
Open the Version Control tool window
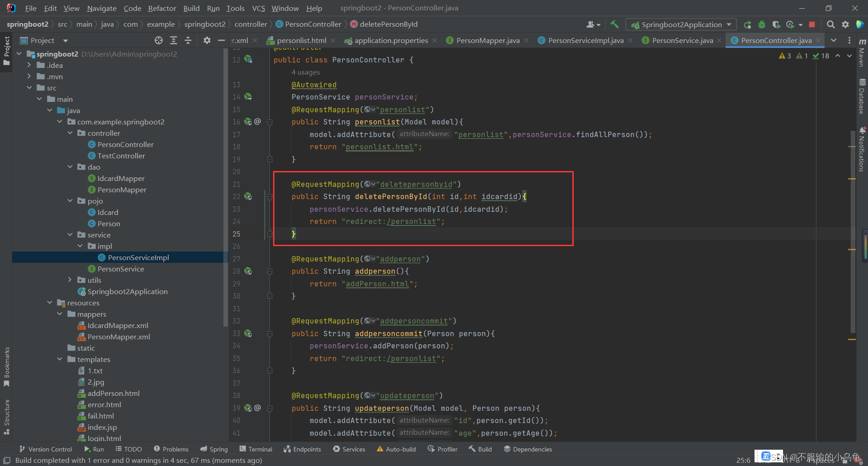tap(46, 449)
